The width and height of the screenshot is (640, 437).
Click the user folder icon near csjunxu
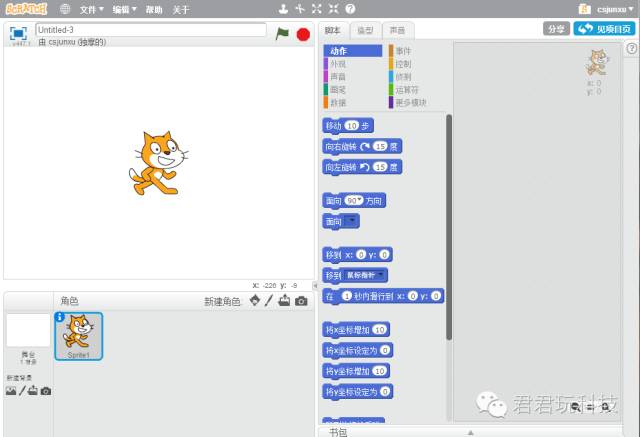pyautogui.click(x=584, y=9)
